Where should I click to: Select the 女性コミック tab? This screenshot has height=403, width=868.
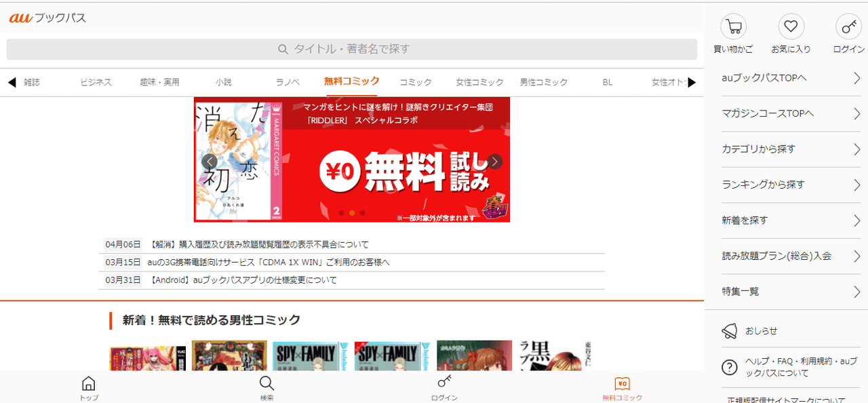(479, 82)
